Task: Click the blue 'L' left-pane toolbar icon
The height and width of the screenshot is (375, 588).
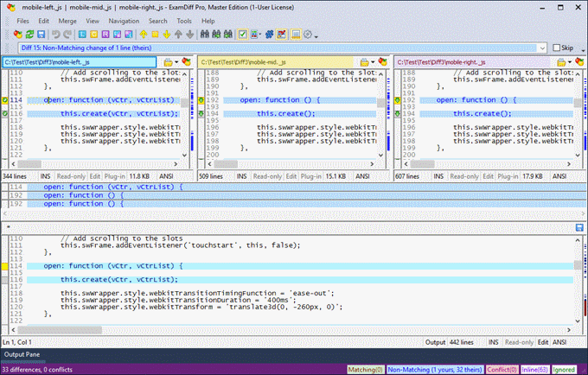Action: (82, 35)
